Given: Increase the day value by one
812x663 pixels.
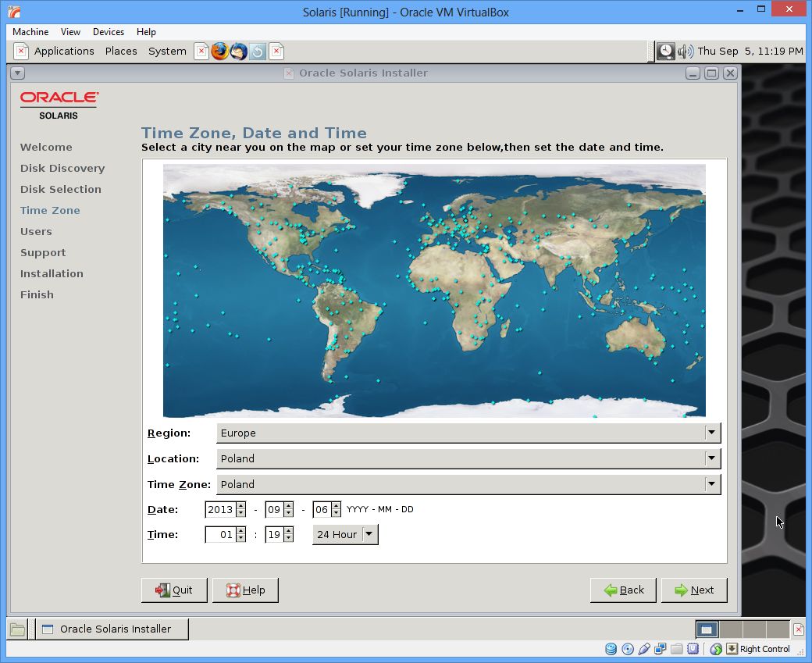Looking at the screenshot, I should [x=336, y=506].
